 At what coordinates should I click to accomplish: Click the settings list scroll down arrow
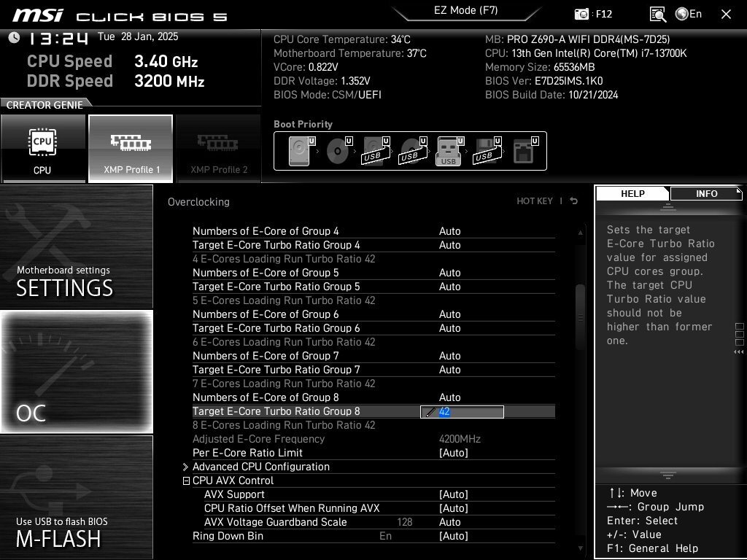tap(580, 548)
